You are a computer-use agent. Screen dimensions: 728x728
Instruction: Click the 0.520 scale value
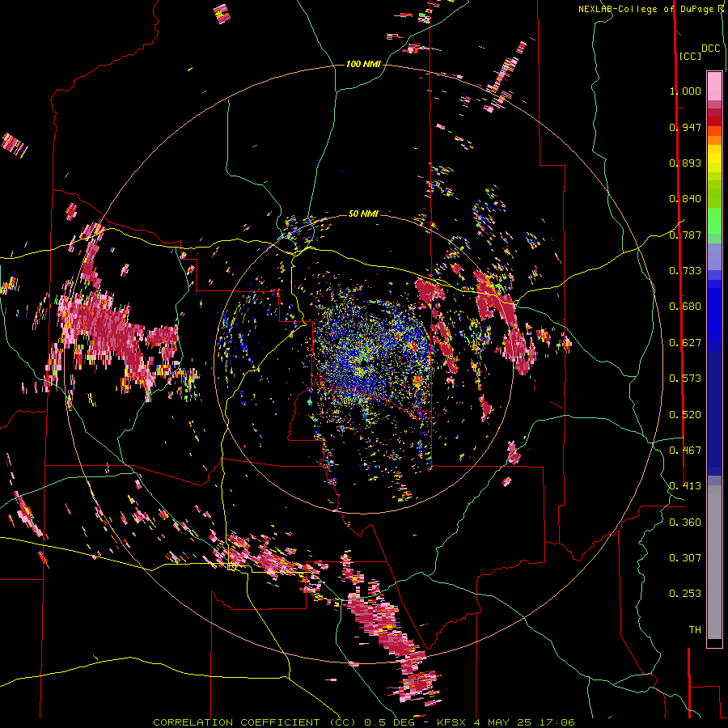pos(685,415)
